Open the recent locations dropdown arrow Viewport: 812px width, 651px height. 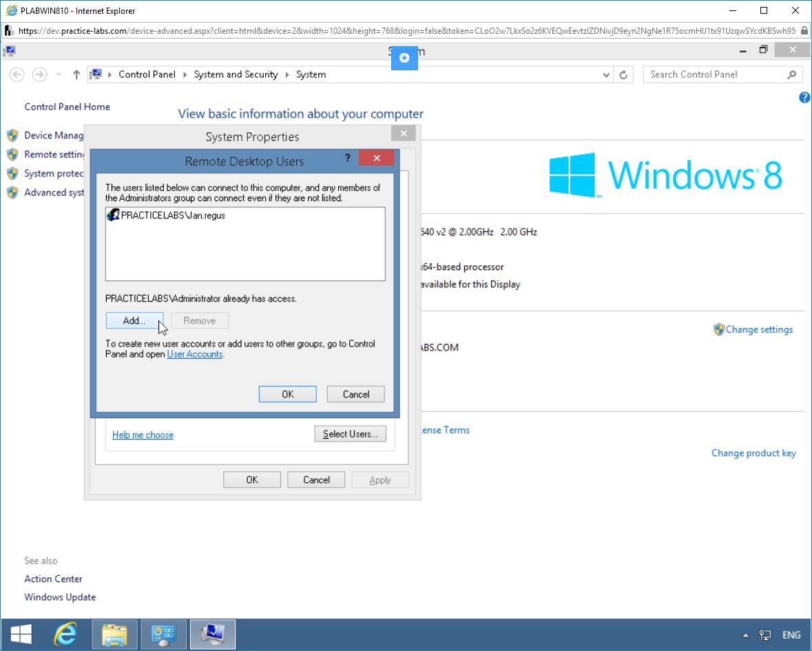pyautogui.click(x=59, y=74)
